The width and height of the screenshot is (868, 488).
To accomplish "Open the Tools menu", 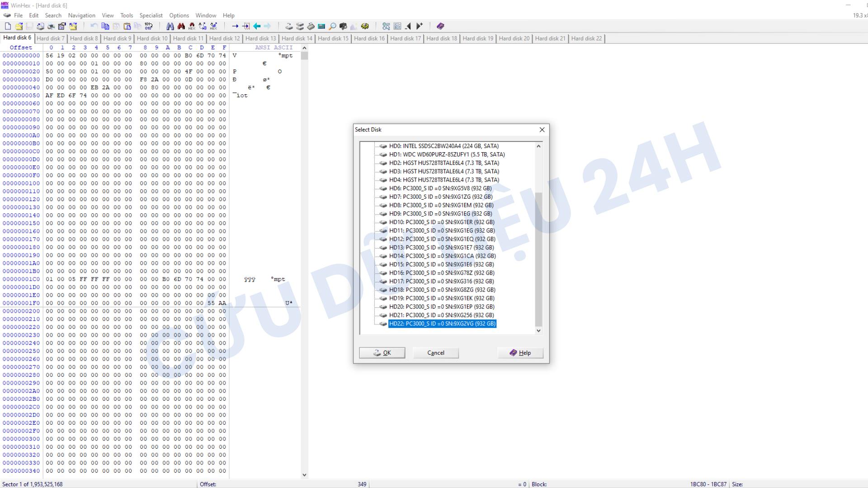I will coord(127,15).
